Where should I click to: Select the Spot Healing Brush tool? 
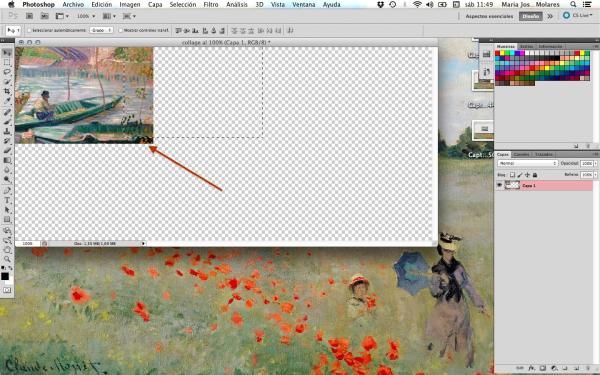(x=7, y=112)
